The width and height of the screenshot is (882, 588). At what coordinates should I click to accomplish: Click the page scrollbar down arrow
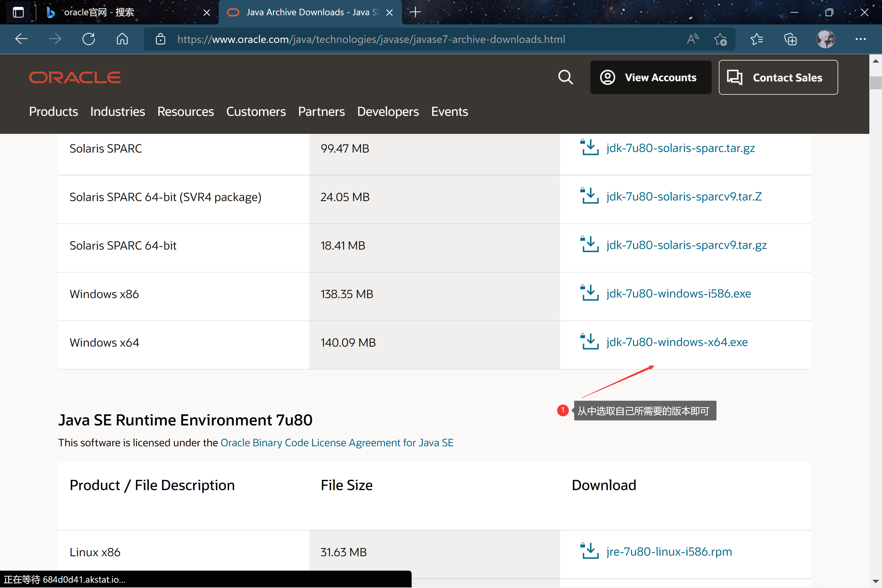point(876,582)
